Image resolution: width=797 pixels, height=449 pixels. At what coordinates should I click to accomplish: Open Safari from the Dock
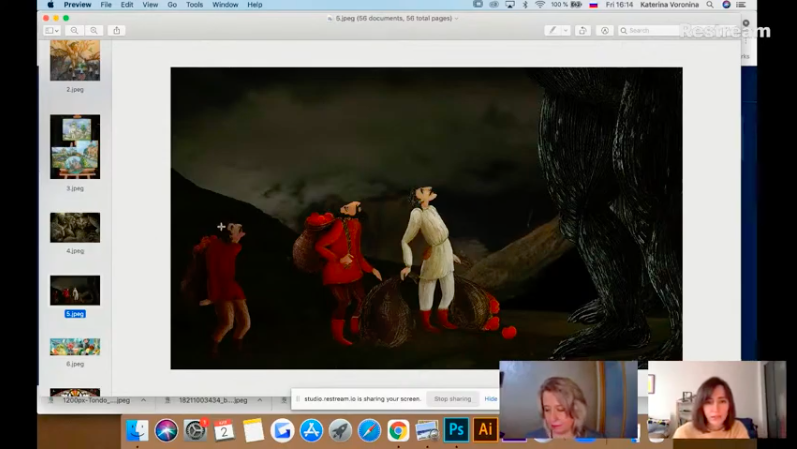coord(369,430)
